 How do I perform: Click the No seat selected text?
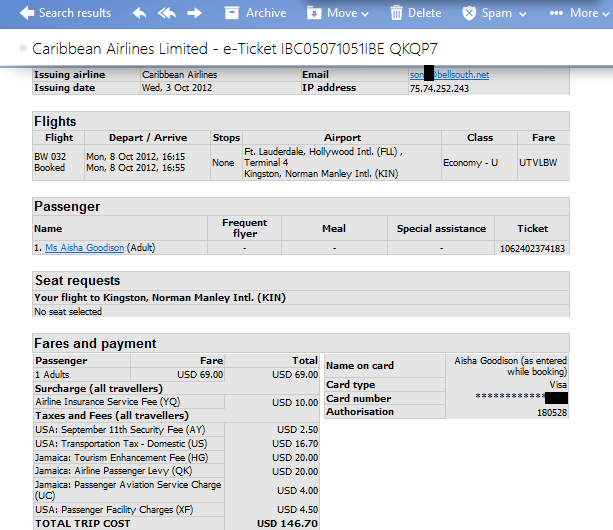(68, 312)
